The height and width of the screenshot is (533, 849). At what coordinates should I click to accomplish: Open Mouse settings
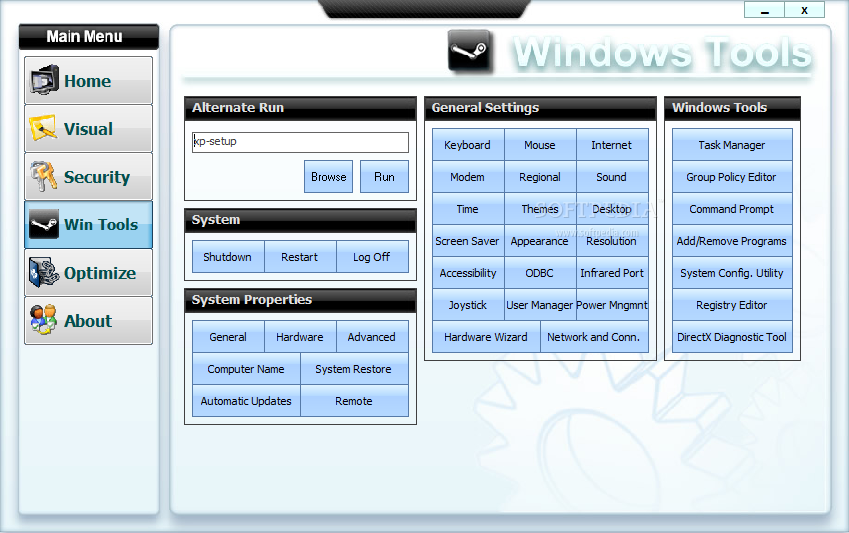click(540, 145)
